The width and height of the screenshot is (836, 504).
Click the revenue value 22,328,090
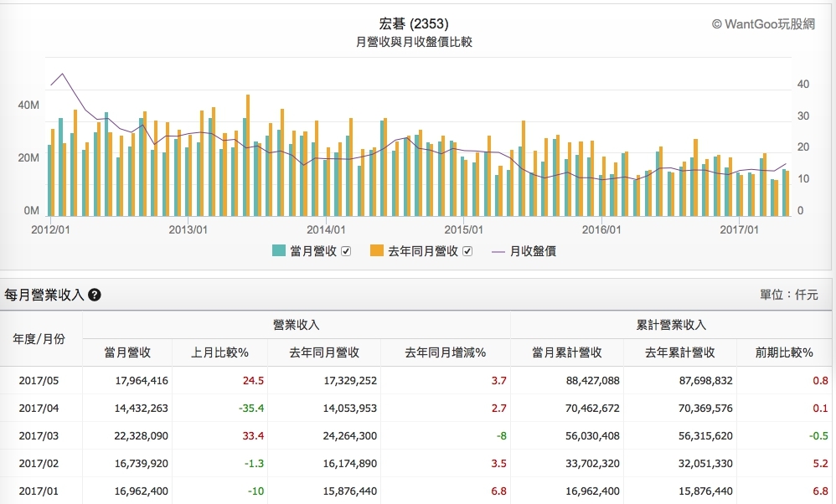pos(142,436)
